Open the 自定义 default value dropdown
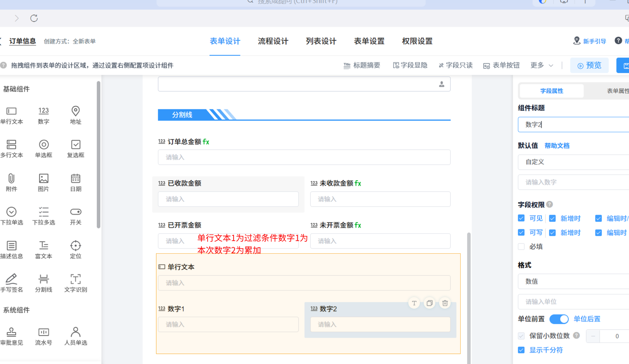629x364 pixels. [573, 162]
